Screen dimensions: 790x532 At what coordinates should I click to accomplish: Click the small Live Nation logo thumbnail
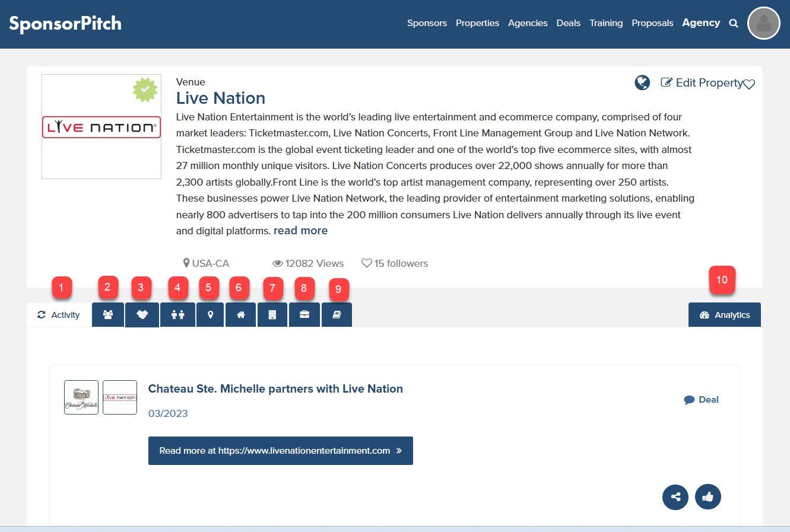(x=120, y=397)
